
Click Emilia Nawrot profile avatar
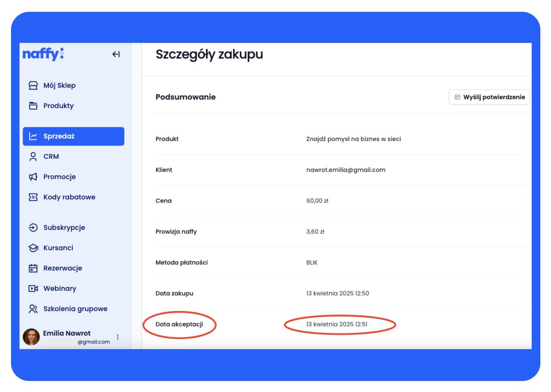[x=31, y=337]
